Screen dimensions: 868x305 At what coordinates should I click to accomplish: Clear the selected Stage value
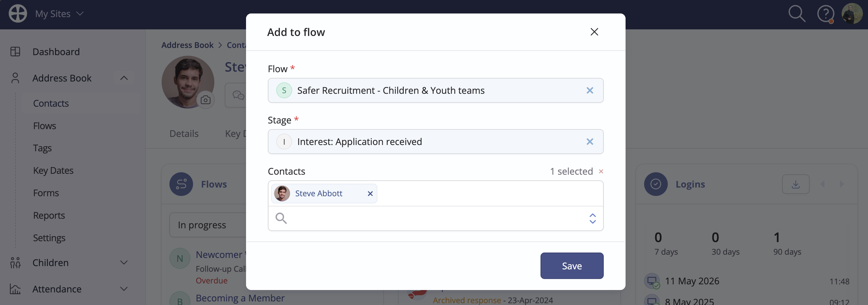[x=590, y=142]
